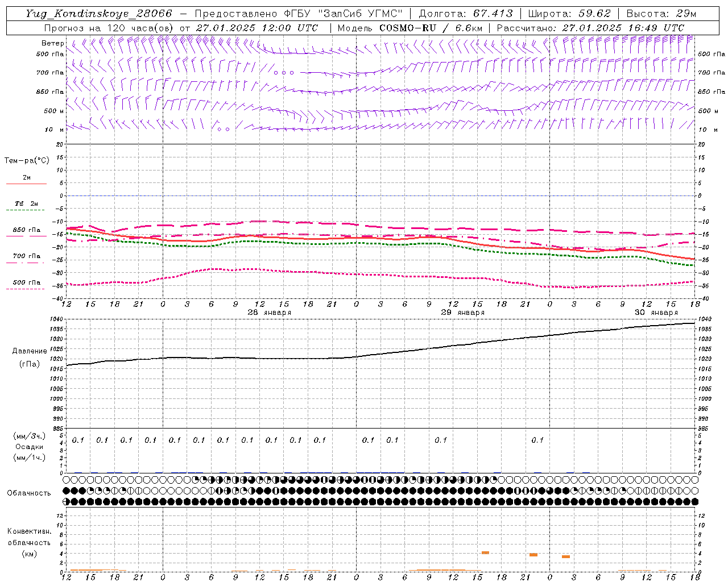Screen dimensions: 728x582
Task: Click the Осадки precipitation label
Action: point(30,447)
